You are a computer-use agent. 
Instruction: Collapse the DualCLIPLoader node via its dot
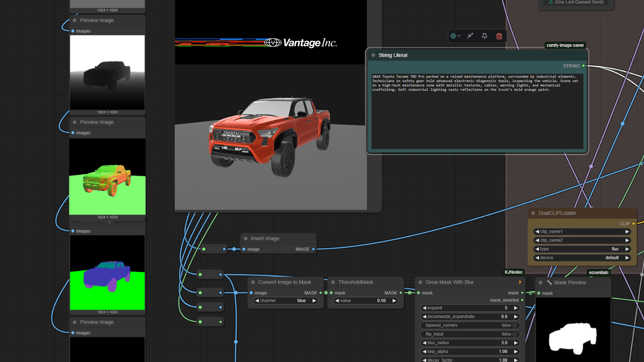[x=533, y=213]
